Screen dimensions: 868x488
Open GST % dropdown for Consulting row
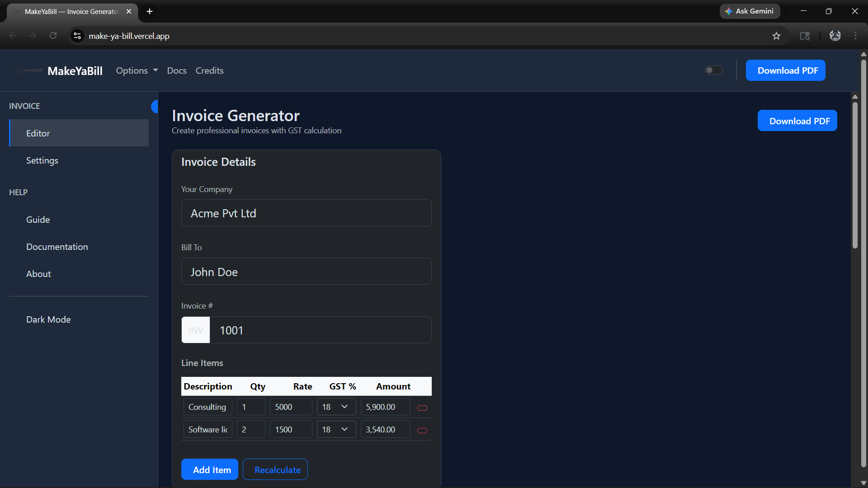pyautogui.click(x=336, y=407)
